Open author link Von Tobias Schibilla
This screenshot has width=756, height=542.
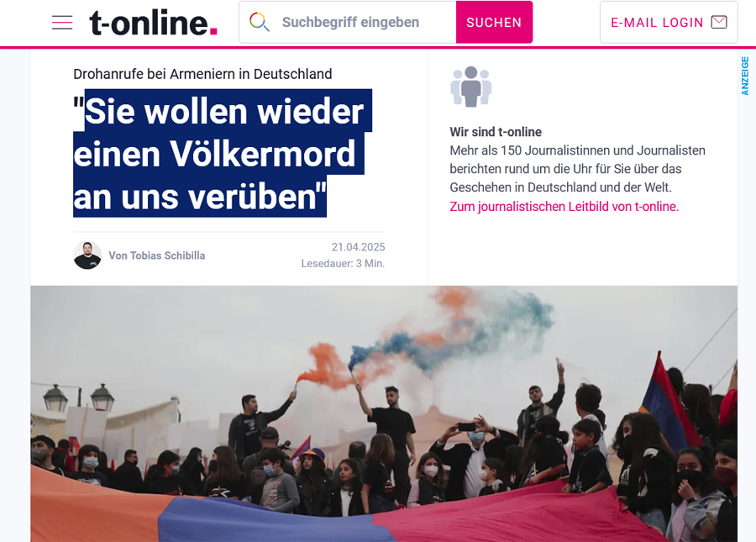(x=157, y=255)
